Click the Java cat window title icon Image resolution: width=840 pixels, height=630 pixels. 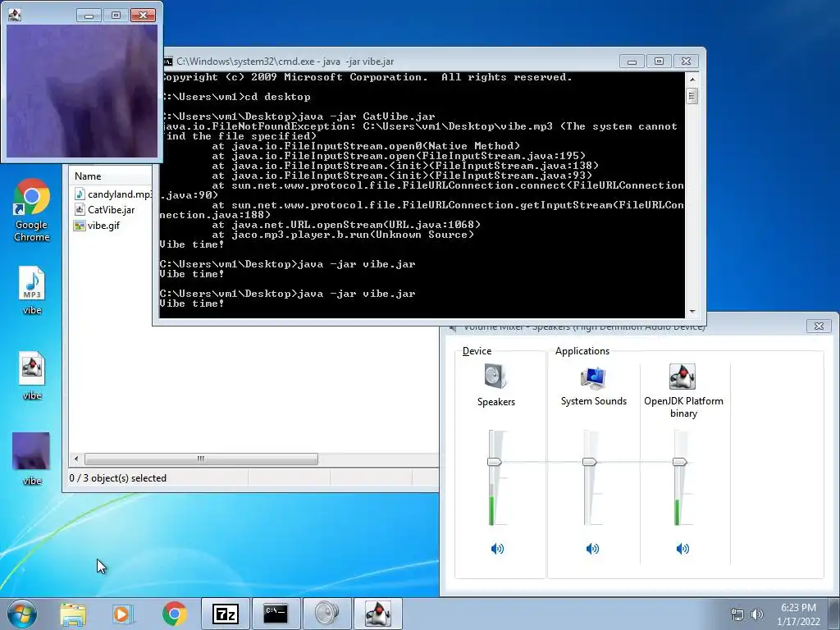click(x=15, y=15)
